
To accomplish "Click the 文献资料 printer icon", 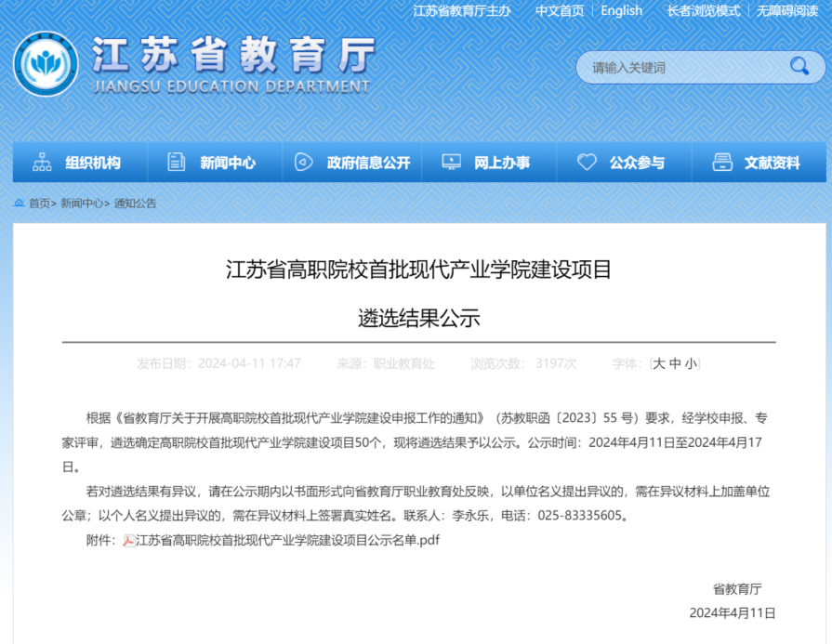I will pyautogui.click(x=721, y=163).
